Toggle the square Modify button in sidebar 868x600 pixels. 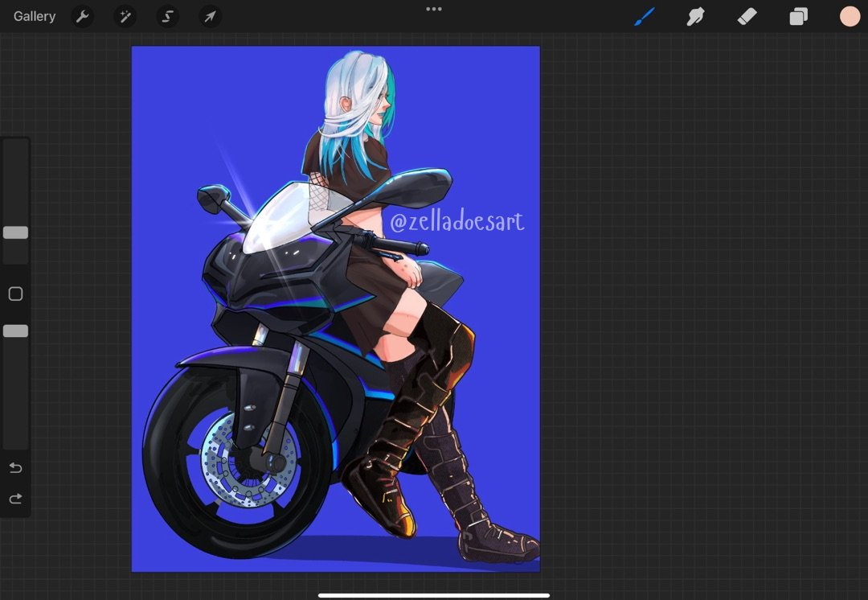[15, 294]
